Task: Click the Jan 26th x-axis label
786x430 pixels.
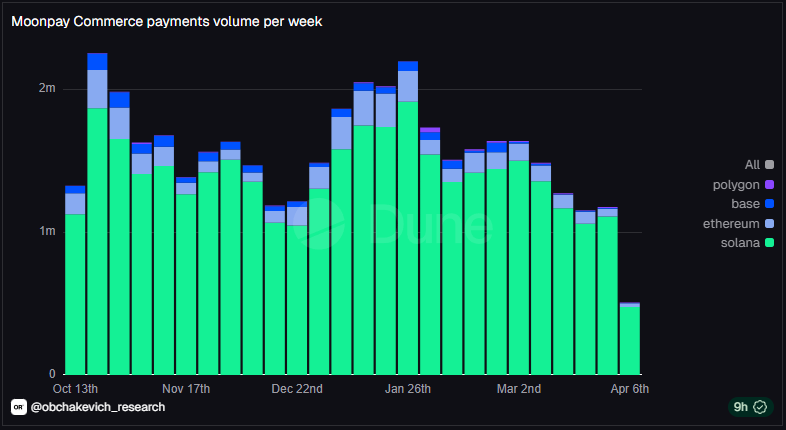Action: tap(407, 388)
